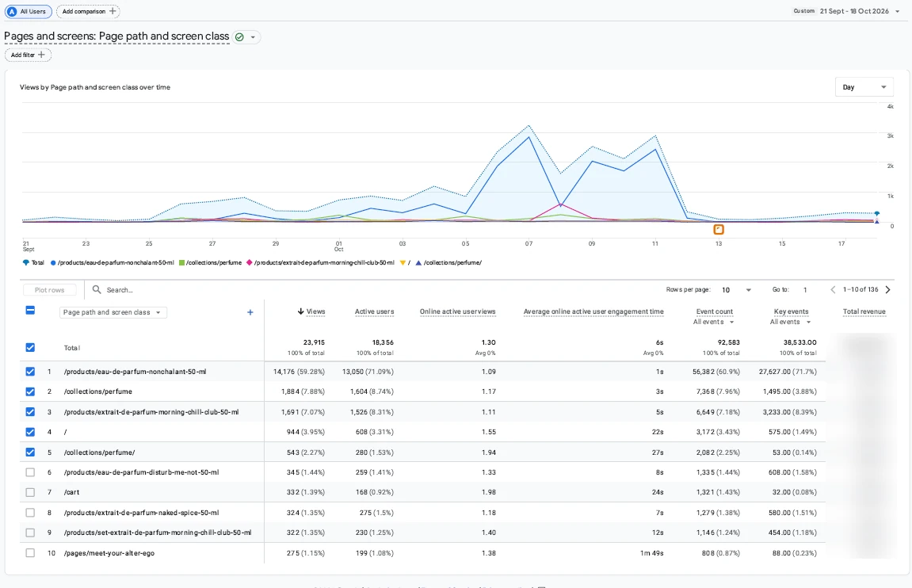Click the green verified checkmark beside report title
This screenshot has width=912, height=588.
(x=239, y=37)
